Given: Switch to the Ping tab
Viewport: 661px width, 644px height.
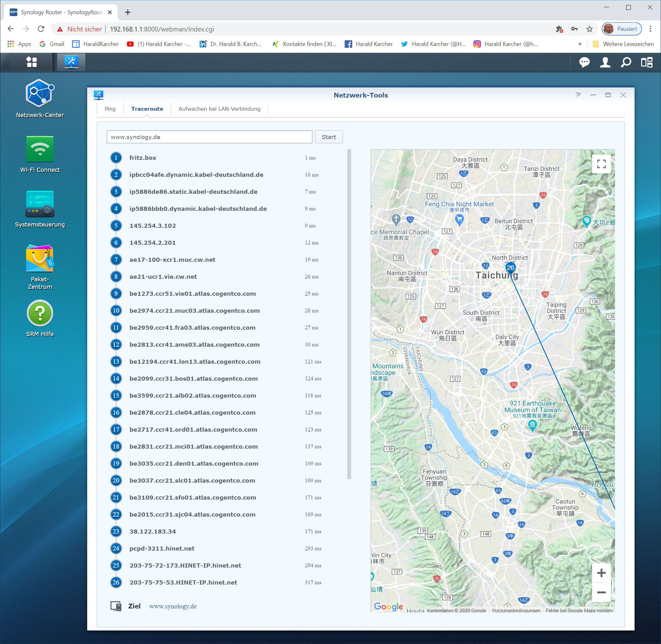Looking at the screenshot, I should [110, 109].
